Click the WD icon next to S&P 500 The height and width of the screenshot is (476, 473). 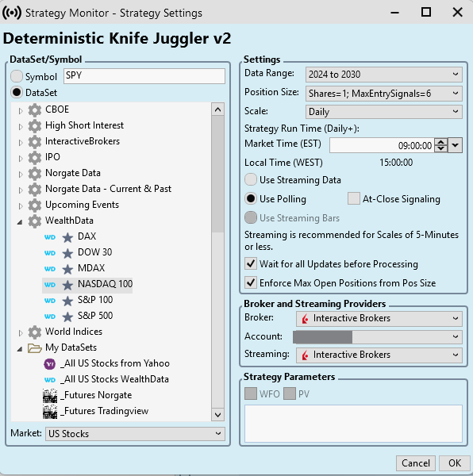pos(50,317)
